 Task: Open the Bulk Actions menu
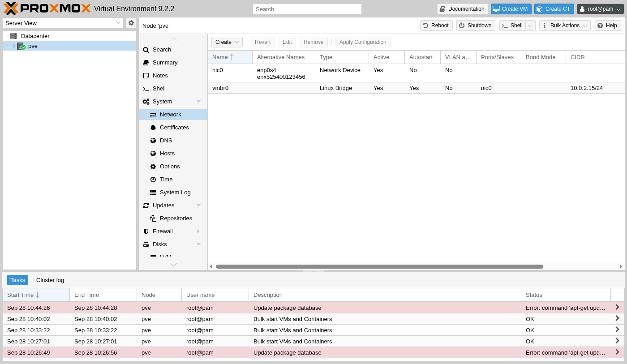[565, 26]
